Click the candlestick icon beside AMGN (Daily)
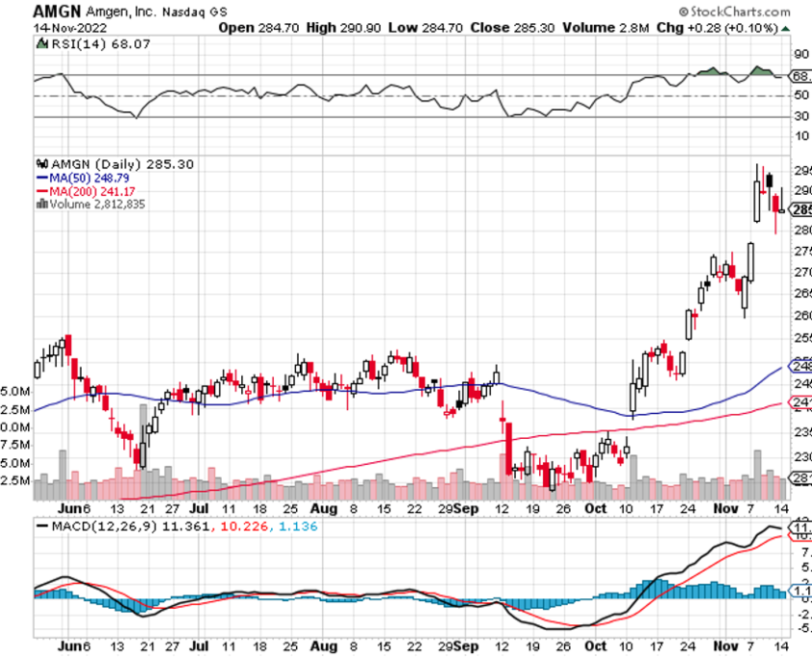Viewport: 812px width, 657px height. [40, 165]
